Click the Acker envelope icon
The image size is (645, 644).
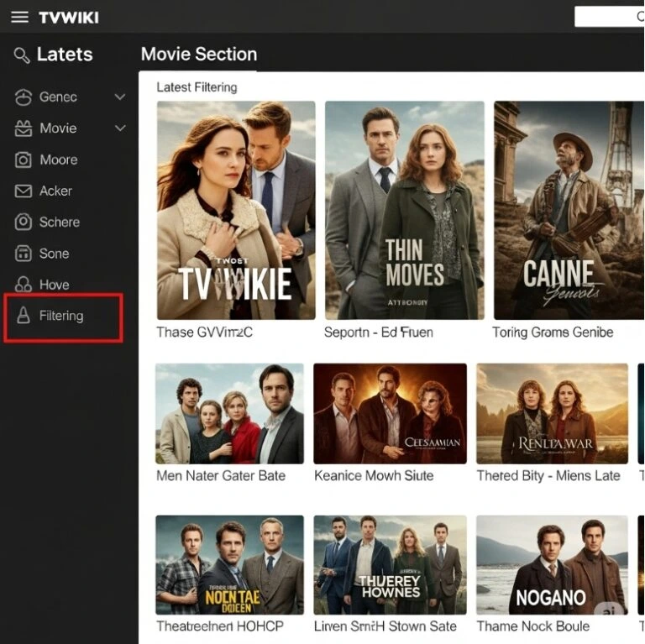(24, 191)
